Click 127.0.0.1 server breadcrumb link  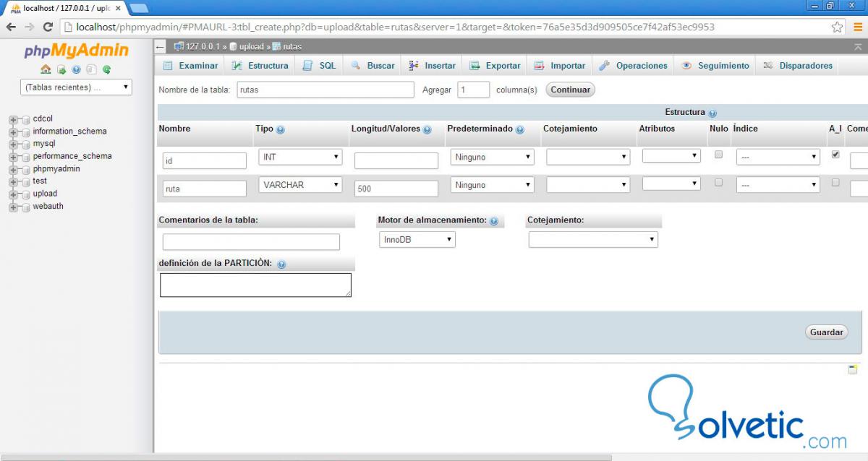pos(203,47)
